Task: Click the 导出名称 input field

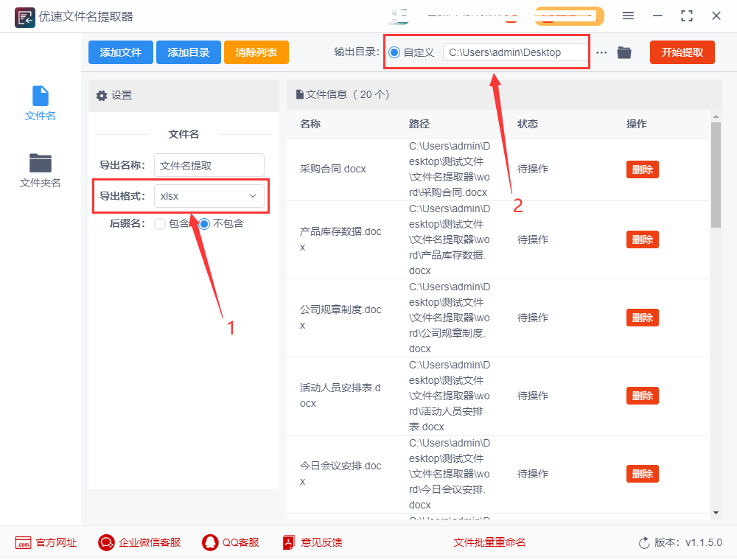Action: tap(209, 165)
